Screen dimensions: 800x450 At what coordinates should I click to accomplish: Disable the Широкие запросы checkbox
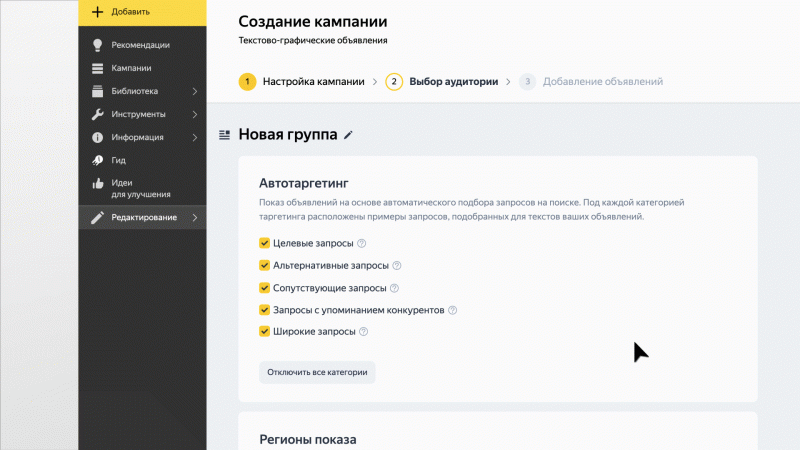tap(265, 332)
